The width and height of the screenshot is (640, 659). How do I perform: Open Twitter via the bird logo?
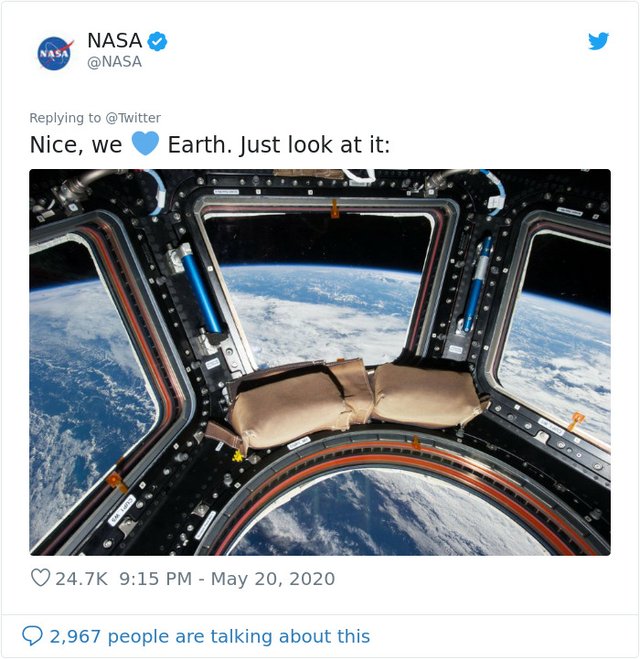point(598,41)
